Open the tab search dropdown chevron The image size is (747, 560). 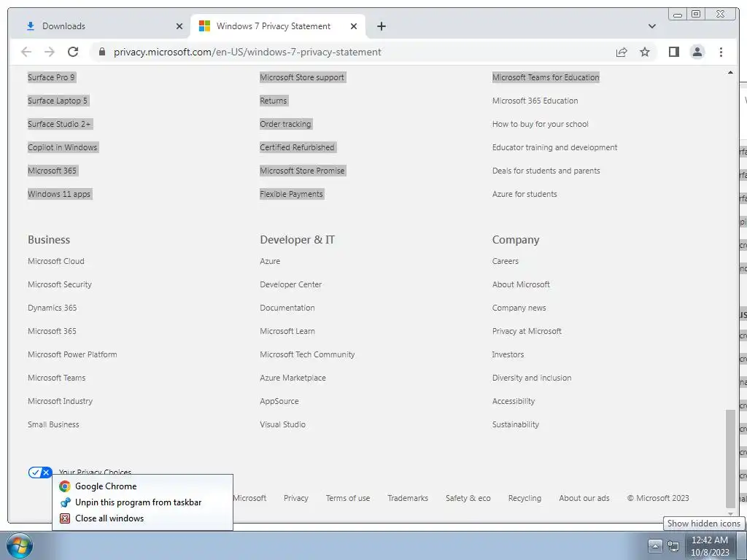[x=652, y=26]
